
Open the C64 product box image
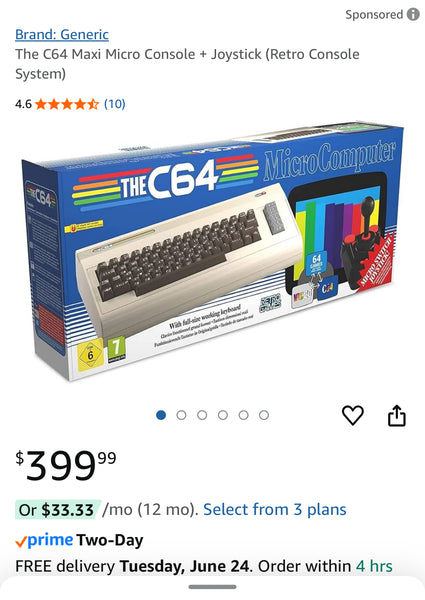tap(212, 251)
